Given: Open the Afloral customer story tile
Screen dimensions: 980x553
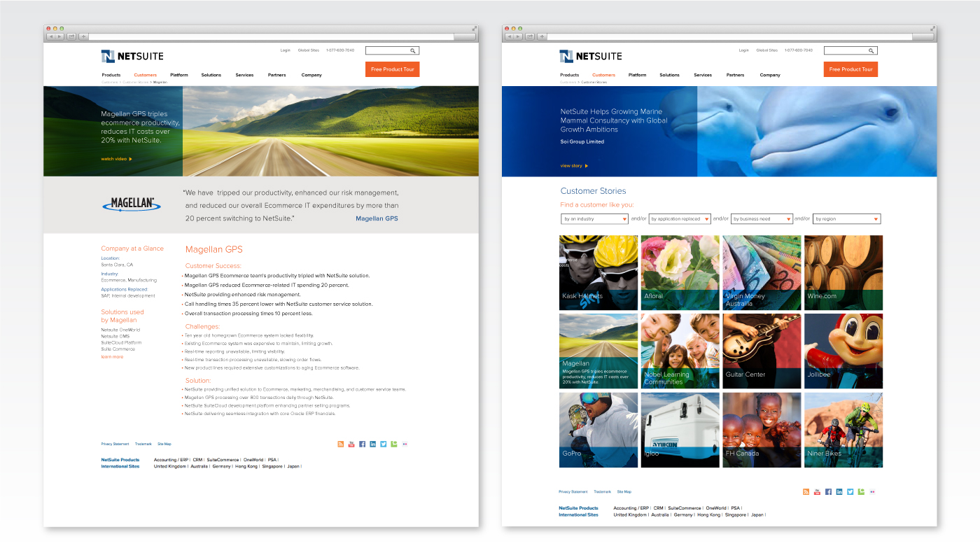Looking at the screenshot, I should pos(680,272).
